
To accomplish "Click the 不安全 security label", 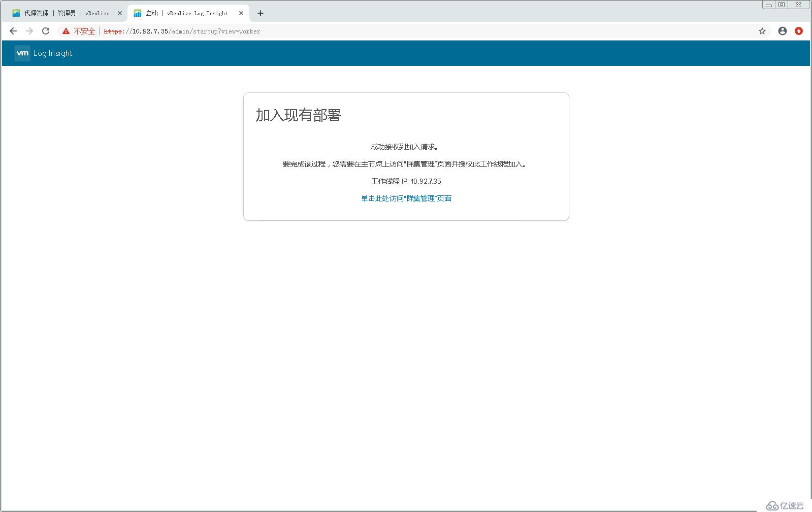I will (84, 31).
